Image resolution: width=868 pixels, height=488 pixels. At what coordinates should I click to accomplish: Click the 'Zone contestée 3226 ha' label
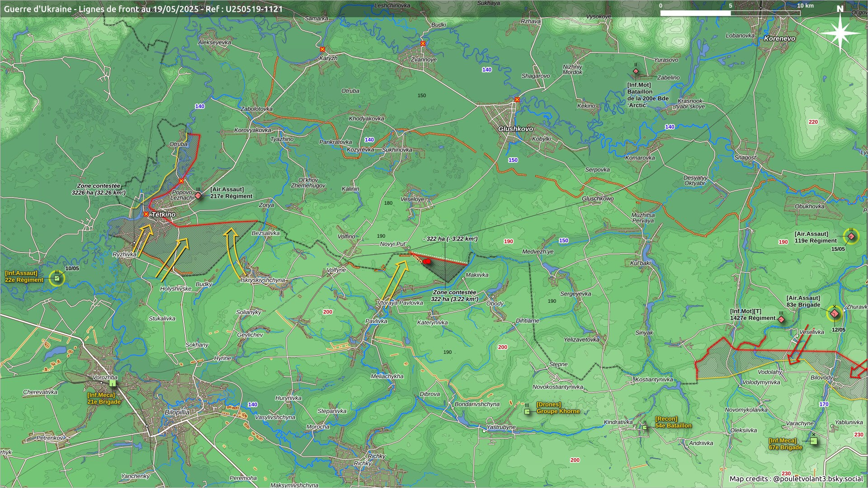click(x=99, y=189)
